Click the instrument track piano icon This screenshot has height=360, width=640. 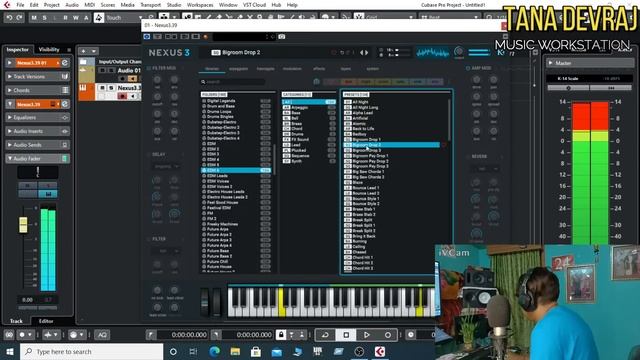pyautogui.click(x=83, y=88)
